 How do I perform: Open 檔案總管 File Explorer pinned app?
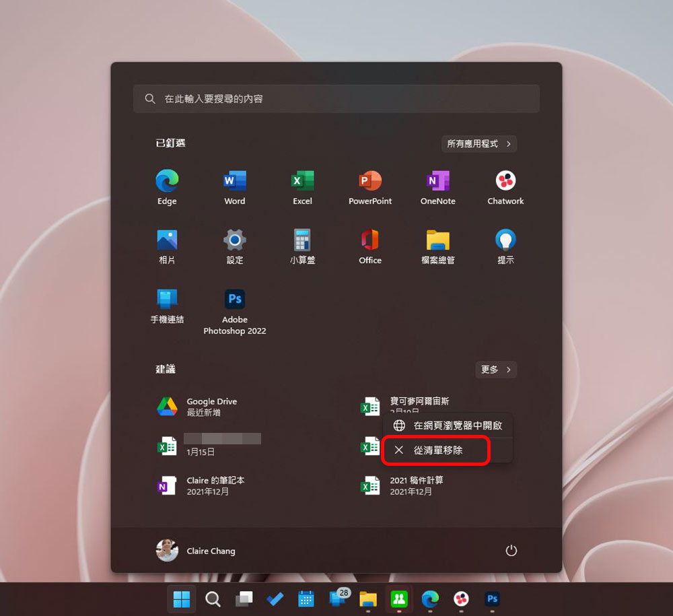click(438, 246)
